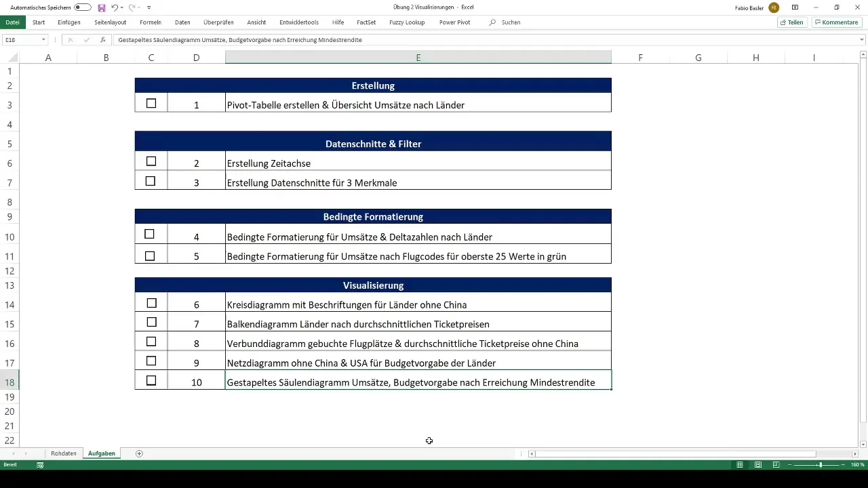The width and height of the screenshot is (868, 488).
Task: Check the box for task 10 Säulendiagramm
Action: click(x=151, y=380)
